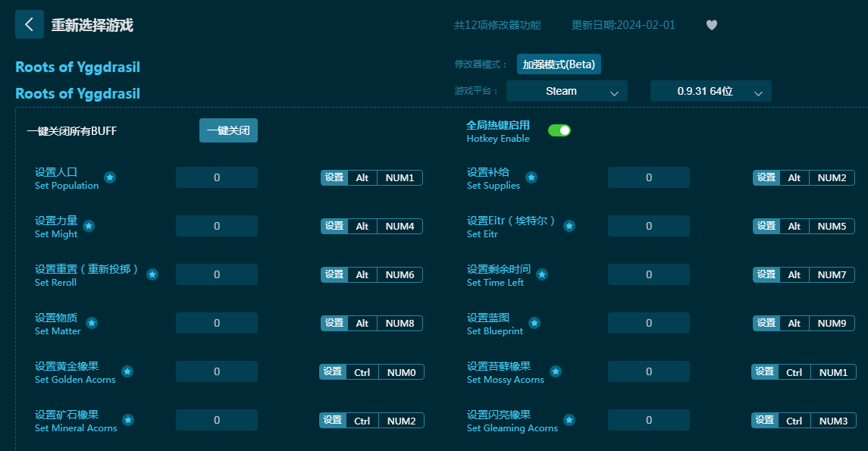This screenshot has height=451, width=868.
Task: Click star icon beside Set Supplies
Action: click(531, 177)
